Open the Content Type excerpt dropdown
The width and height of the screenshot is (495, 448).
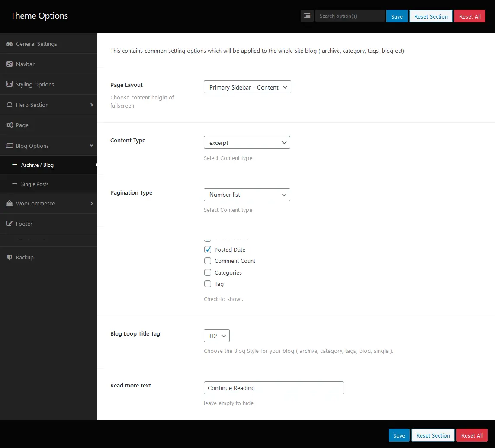tap(247, 142)
